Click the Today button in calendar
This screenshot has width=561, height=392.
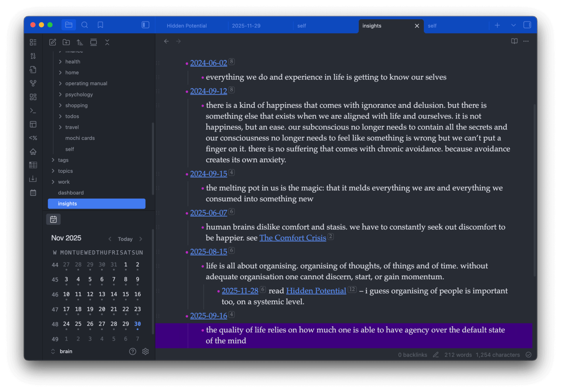125,239
